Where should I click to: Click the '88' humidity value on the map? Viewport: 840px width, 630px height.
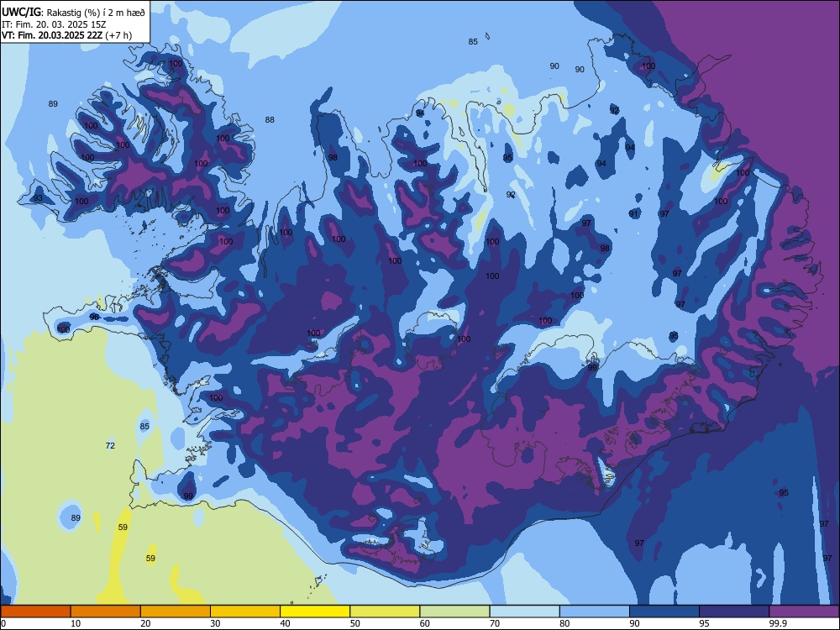tap(270, 120)
